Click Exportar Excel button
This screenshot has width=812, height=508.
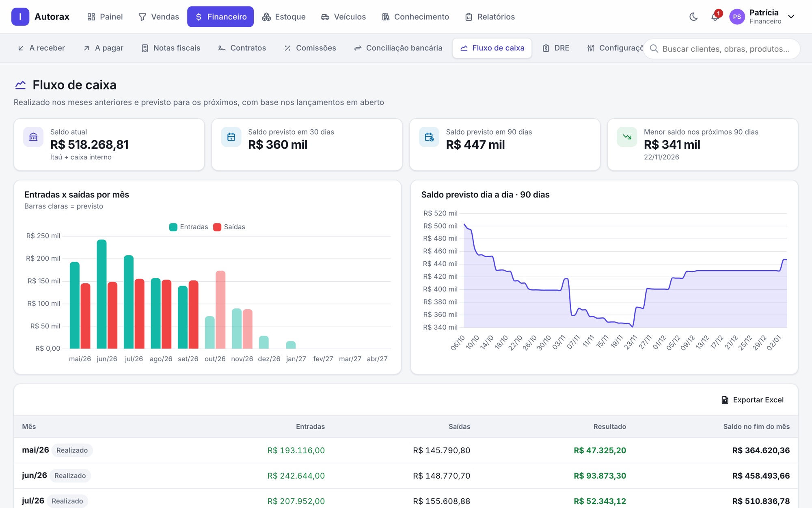pos(752,400)
